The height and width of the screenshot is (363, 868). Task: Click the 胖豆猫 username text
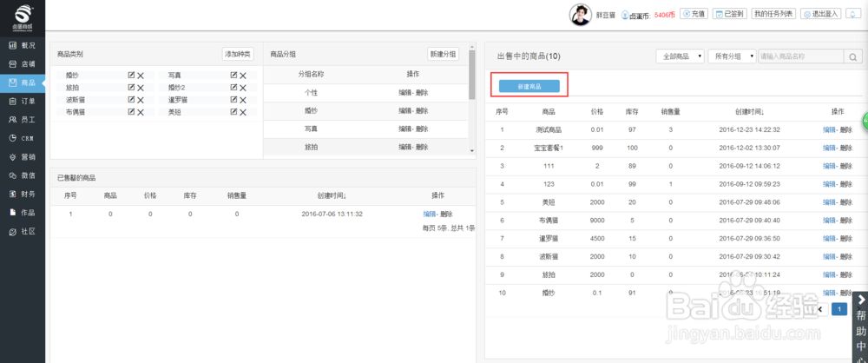coord(605,15)
